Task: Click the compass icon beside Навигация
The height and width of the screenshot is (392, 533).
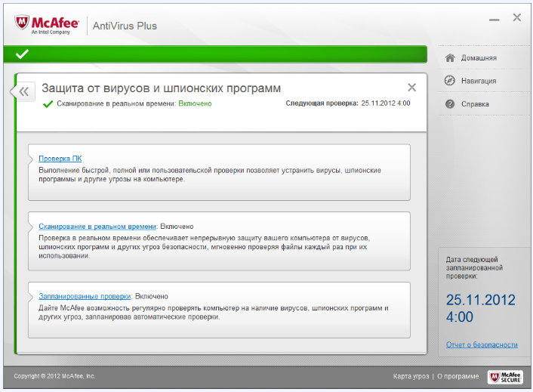Action: pyautogui.click(x=450, y=81)
